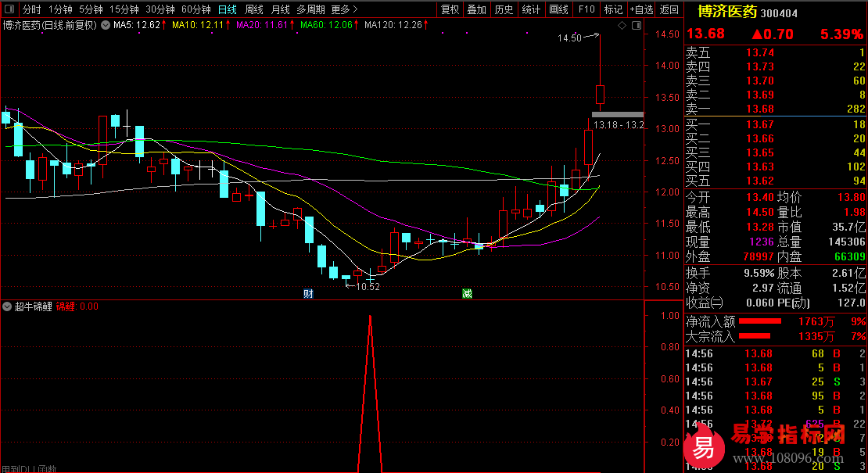Open the 多周期 multi-period view
Viewport: 868px width, 473px height.
pos(310,9)
